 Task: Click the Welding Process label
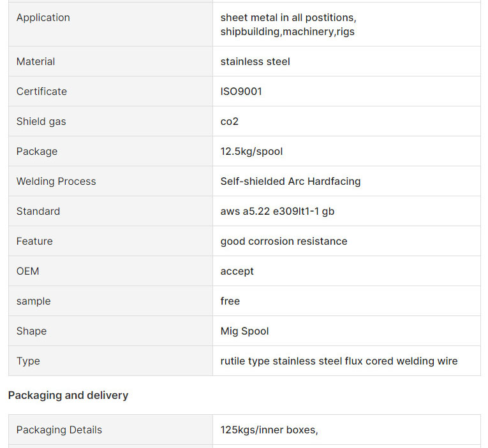click(x=56, y=182)
